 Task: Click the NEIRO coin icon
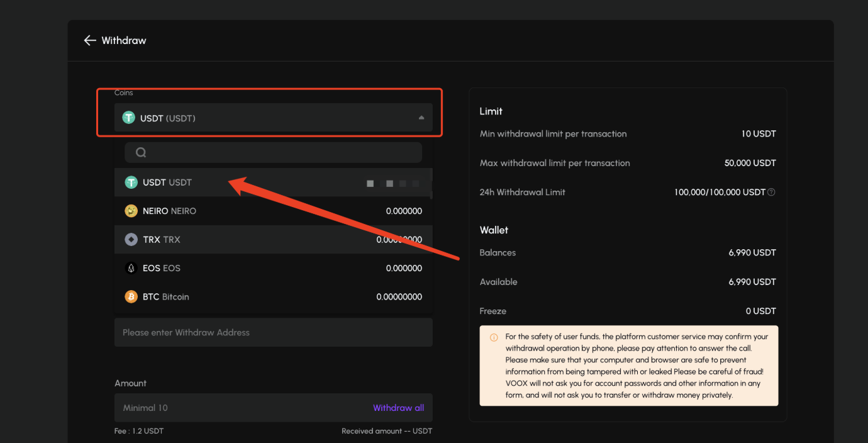click(x=131, y=211)
